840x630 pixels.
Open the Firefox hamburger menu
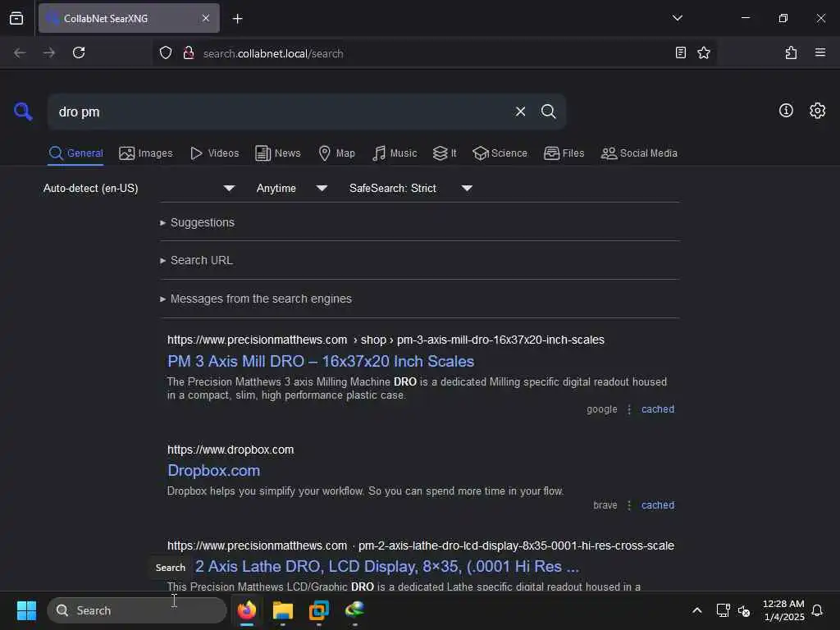820,52
